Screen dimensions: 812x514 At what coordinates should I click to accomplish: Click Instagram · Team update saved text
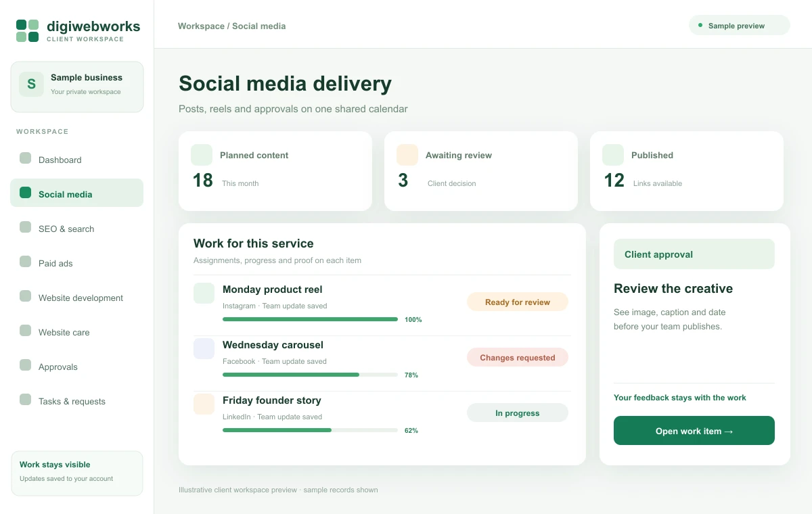[x=275, y=306]
